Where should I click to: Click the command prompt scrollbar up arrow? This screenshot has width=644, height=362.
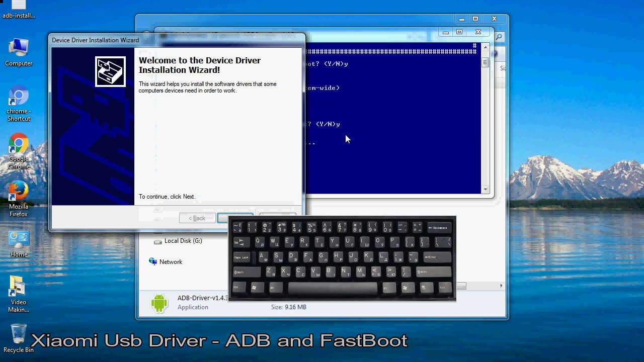[x=485, y=47]
